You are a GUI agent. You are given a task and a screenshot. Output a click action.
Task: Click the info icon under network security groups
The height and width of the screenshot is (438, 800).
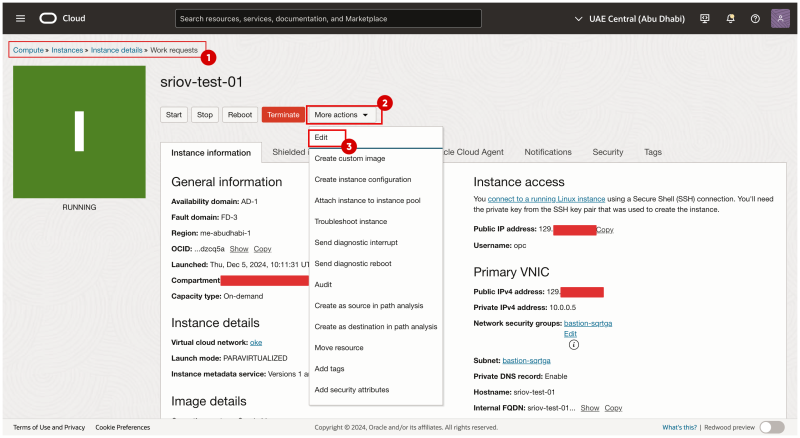[574, 345]
